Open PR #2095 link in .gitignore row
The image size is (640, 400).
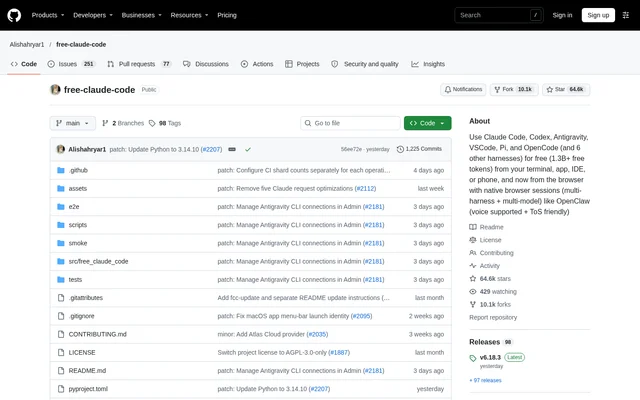point(361,316)
